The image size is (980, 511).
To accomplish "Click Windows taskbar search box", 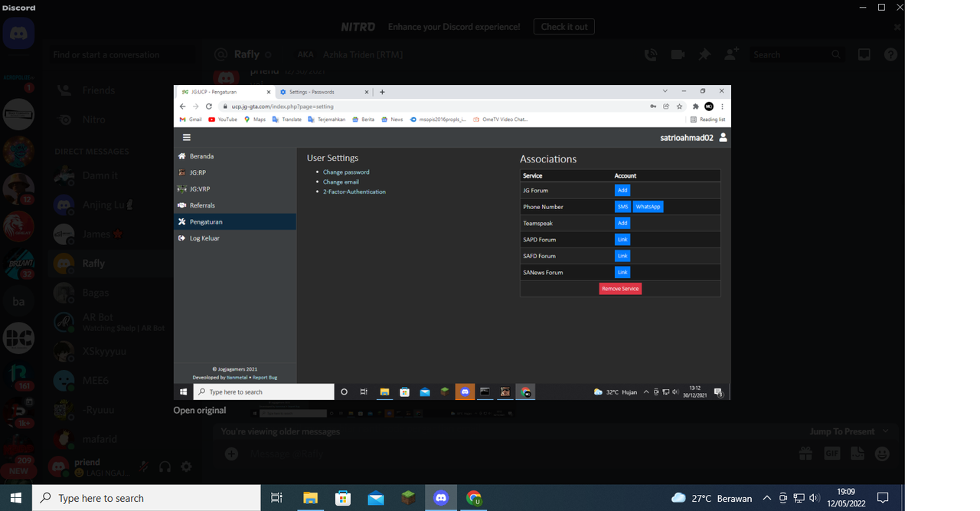I will coord(146,498).
